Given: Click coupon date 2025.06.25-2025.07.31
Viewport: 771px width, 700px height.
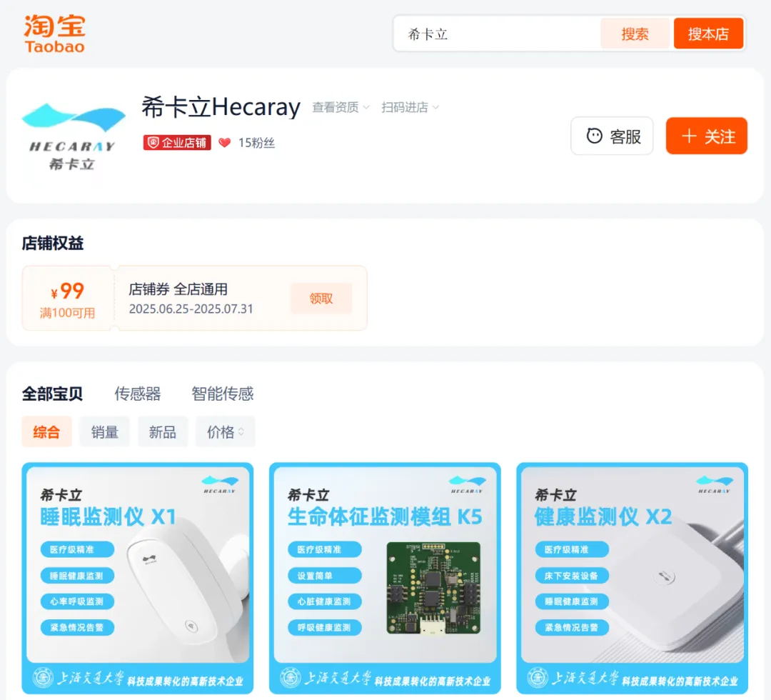Looking at the screenshot, I should point(191,309).
